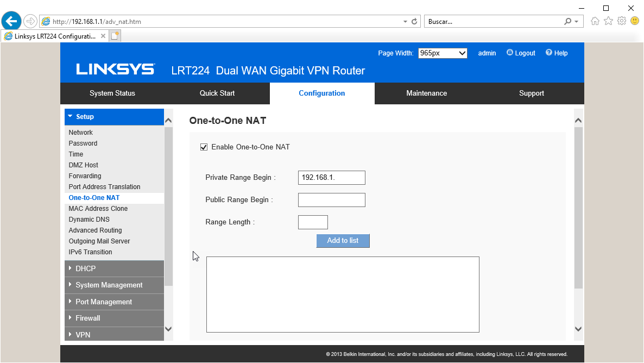Open MAC Address Clone in sidebar
The image size is (644, 363).
[x=98, y=209]
